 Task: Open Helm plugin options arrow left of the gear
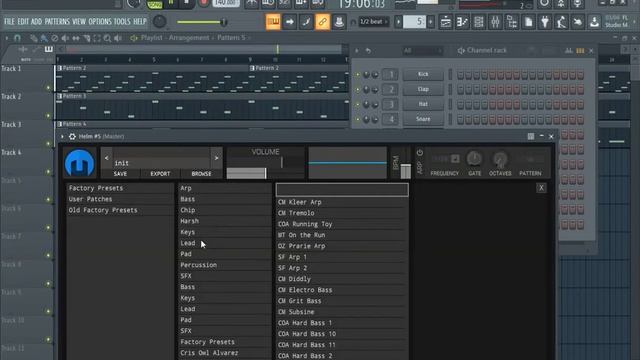pos(62,136)
